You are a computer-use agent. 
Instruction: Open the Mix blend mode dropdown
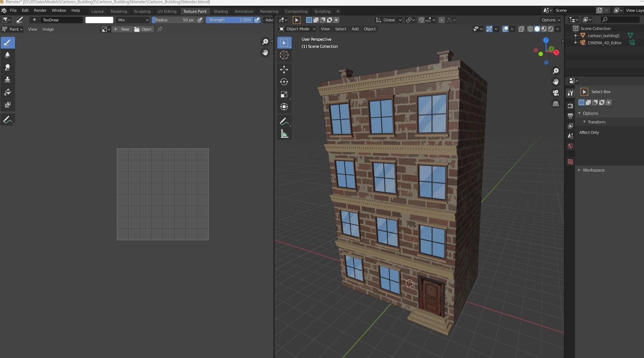click(133, 20)
